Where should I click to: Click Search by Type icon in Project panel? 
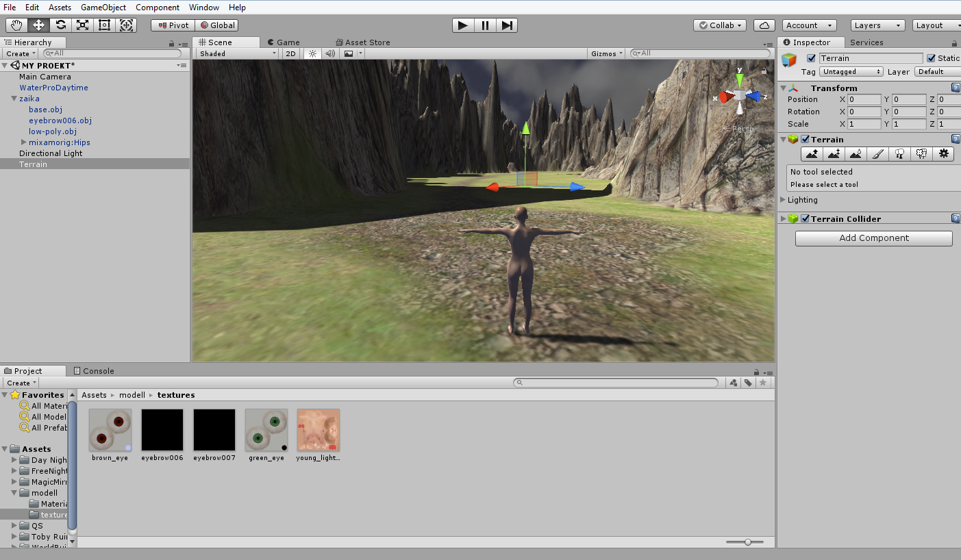coord(734,383)
